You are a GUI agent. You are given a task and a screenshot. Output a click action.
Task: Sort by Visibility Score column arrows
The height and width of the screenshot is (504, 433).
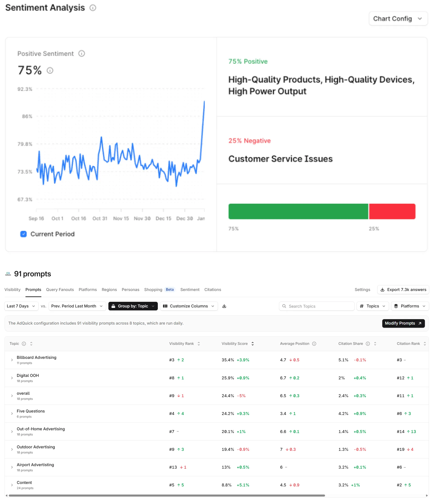[252, 344]
